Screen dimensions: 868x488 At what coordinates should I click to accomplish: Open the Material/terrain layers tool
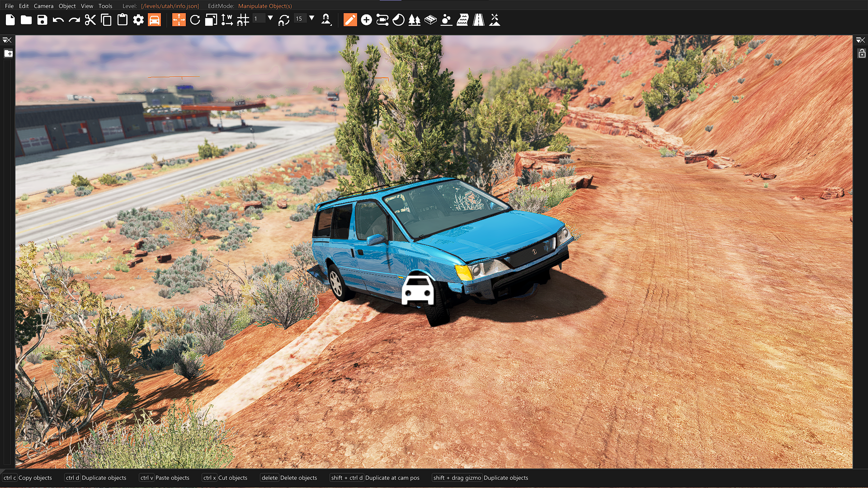pos(431,20)
